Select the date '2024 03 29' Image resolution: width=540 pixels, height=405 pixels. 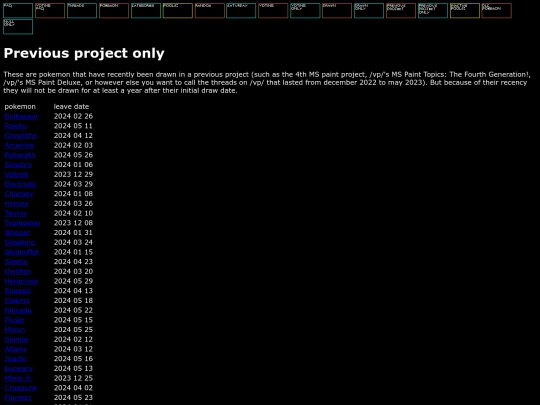pyautogui.click(x=73, y=184)
